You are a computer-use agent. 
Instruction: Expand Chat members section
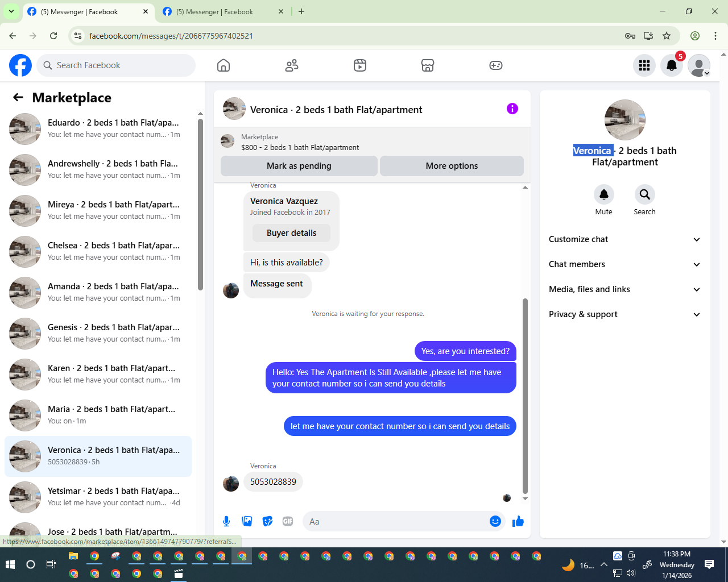click(x=624, y=264)
